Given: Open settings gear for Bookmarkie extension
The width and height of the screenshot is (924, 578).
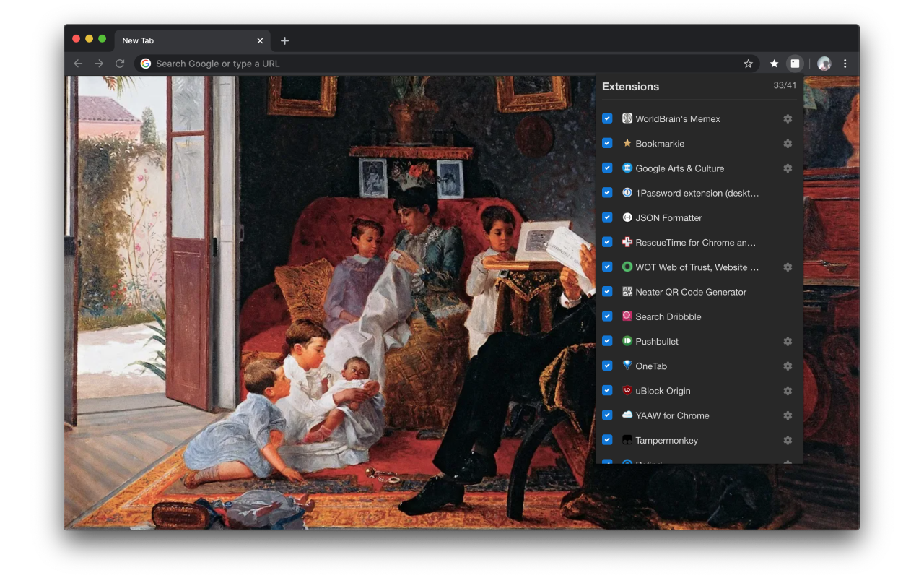Looking at the screenshot, I should tap(788, 144).
